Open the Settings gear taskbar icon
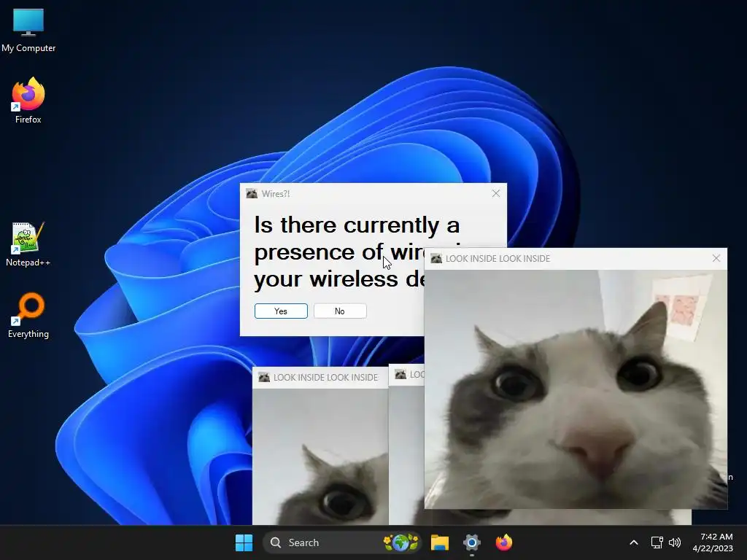Image resolution: width=747 pixels, height=560 pixels. 472,542
